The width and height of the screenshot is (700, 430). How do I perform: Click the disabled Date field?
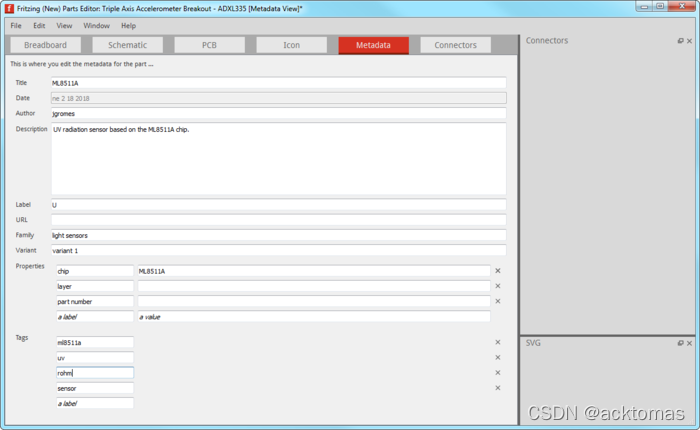[x=279, y=98]
